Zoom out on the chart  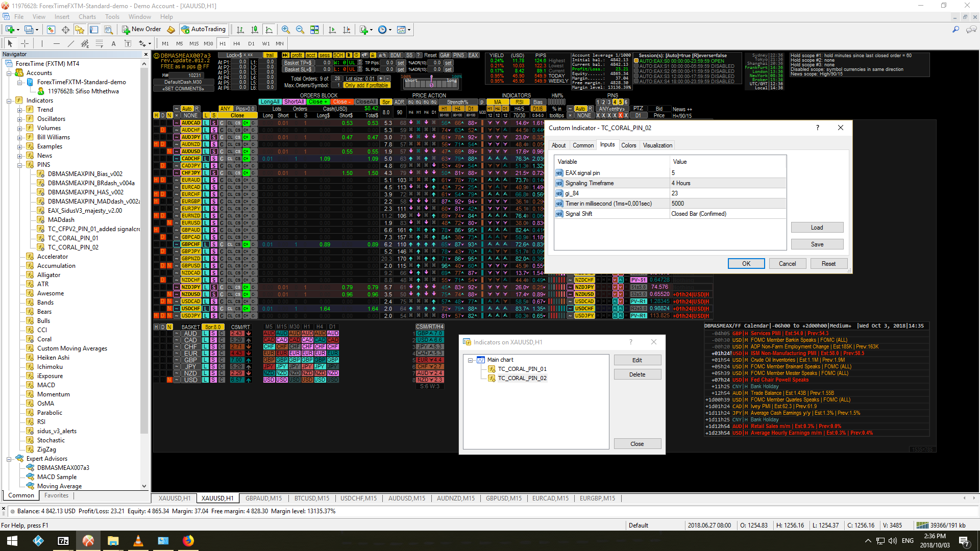pos(300,30)
